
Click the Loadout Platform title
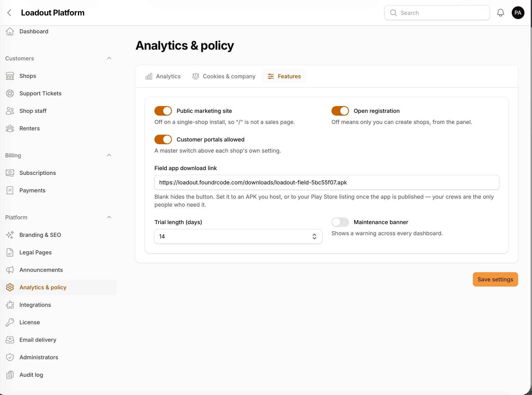tap(53, 13)
